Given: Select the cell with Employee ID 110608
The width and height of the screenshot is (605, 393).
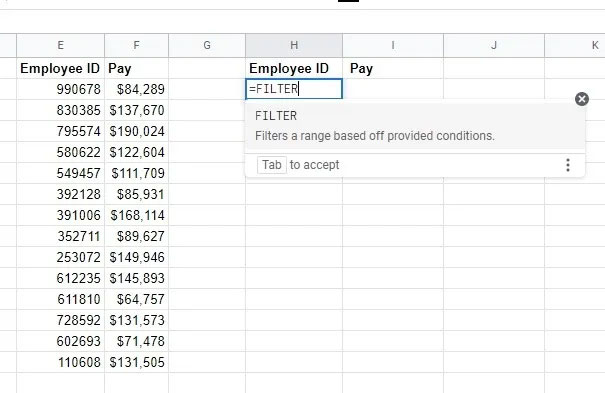Looking at the screenshot, I should tap(61, 362).
